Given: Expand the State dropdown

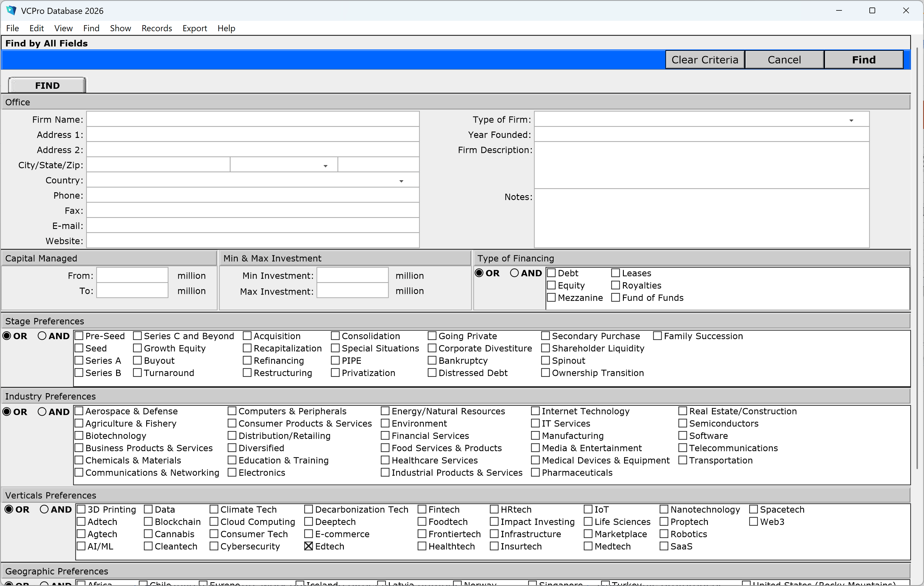Looking at the screenshot, I should [x=325, y=166].
